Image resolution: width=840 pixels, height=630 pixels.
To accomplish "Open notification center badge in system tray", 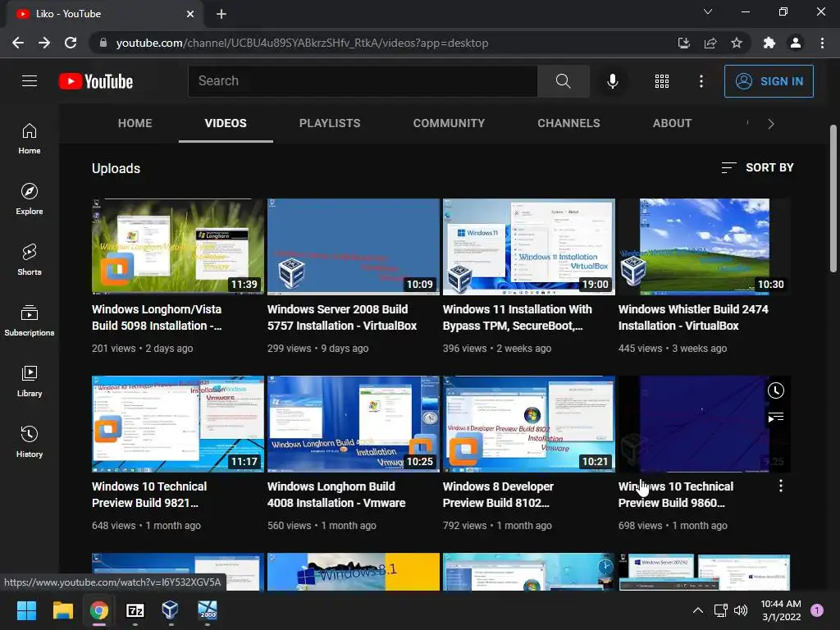I will (x=817, y=610).
